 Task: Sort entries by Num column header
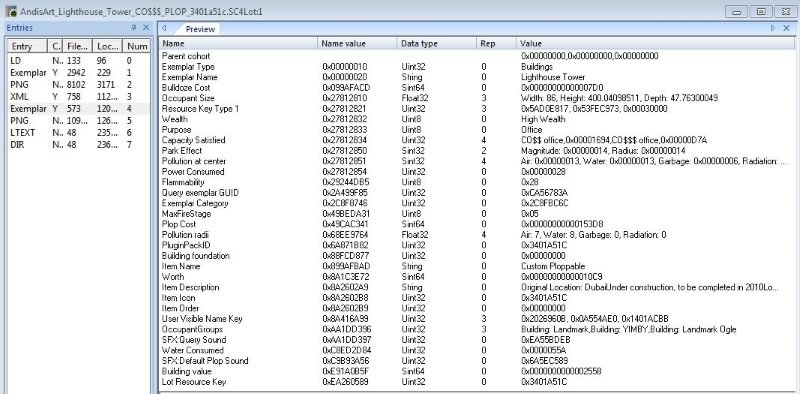coord(137,46)
